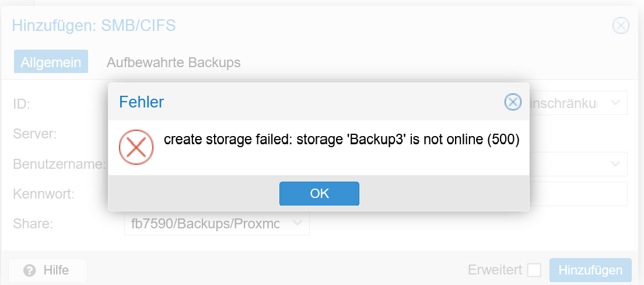Click the Hilfe question mark icon
644x285 pixels.
pyautogui.click(x=30, y=270)
